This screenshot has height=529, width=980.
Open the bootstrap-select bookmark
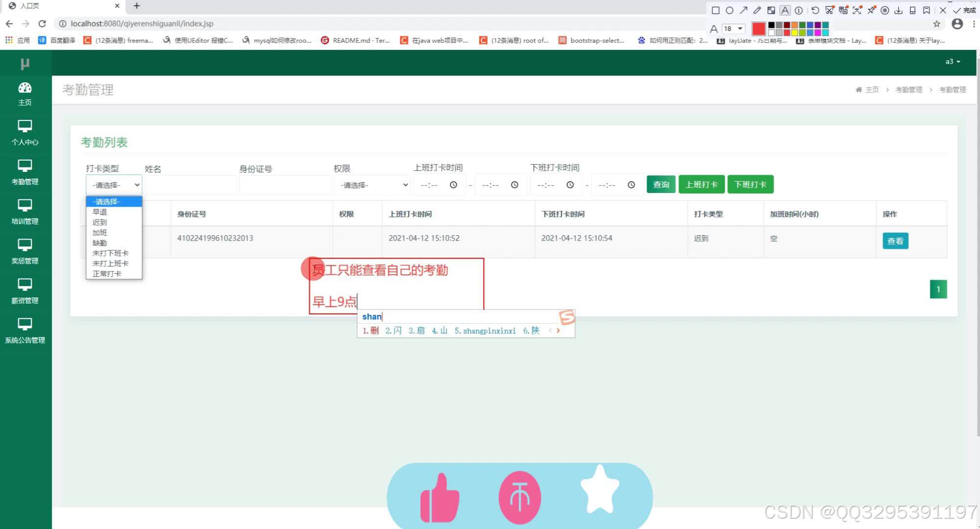[591, 40]
